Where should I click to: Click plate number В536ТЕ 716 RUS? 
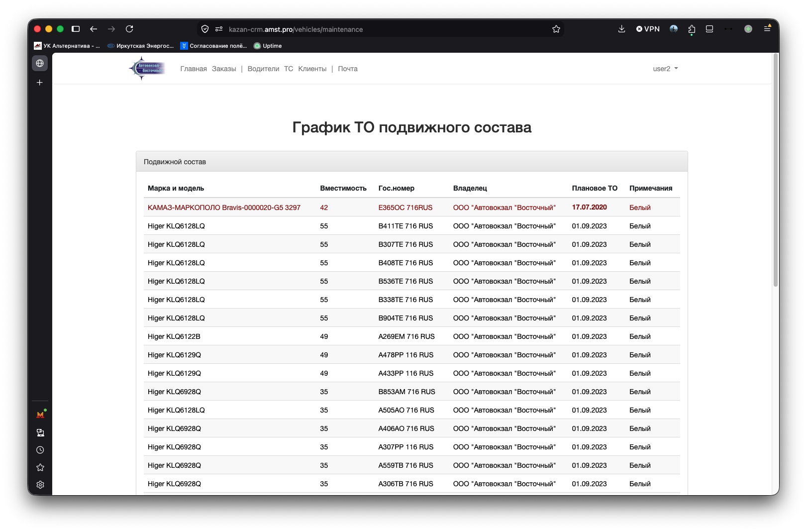[405, 281]
